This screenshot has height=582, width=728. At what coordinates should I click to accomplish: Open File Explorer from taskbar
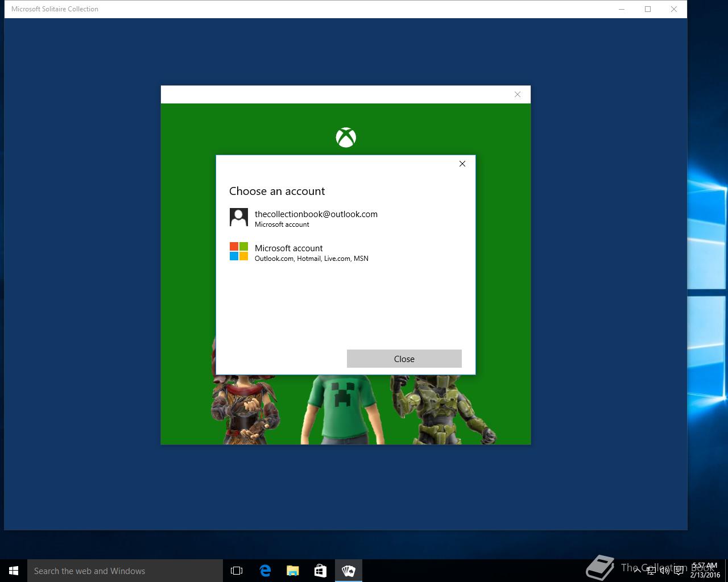click(292, 571)
